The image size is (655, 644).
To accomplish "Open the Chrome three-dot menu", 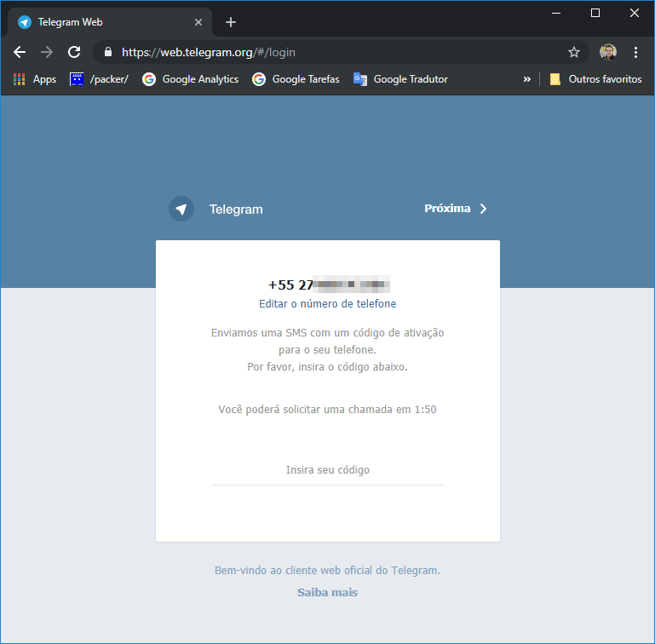I will (x=635, y=52).
